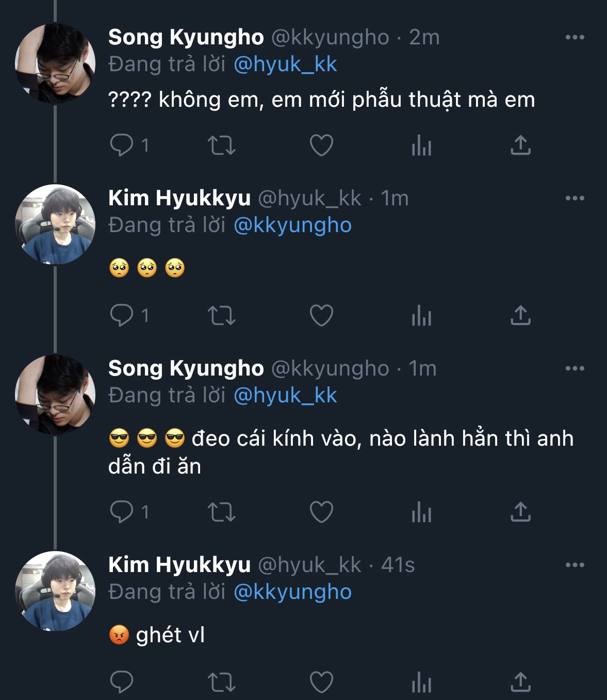Reply to the 'ghét vl' tweet
The image size is (607, 700).
click(122, 682)
